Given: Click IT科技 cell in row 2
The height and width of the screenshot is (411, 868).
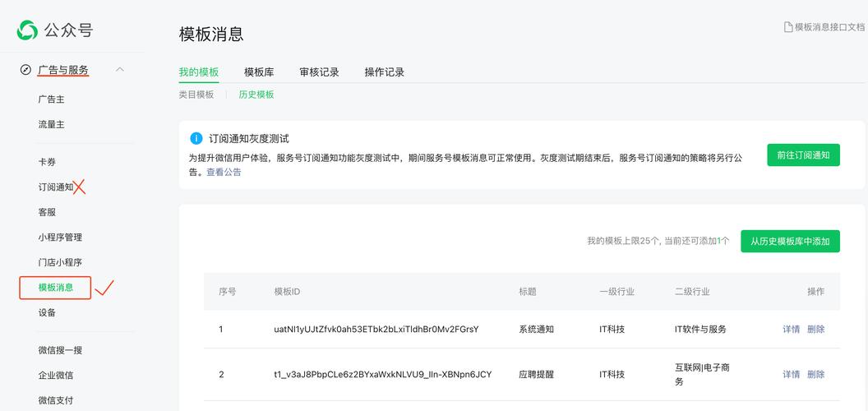Looking at the screenshot, I should [612, 375].
